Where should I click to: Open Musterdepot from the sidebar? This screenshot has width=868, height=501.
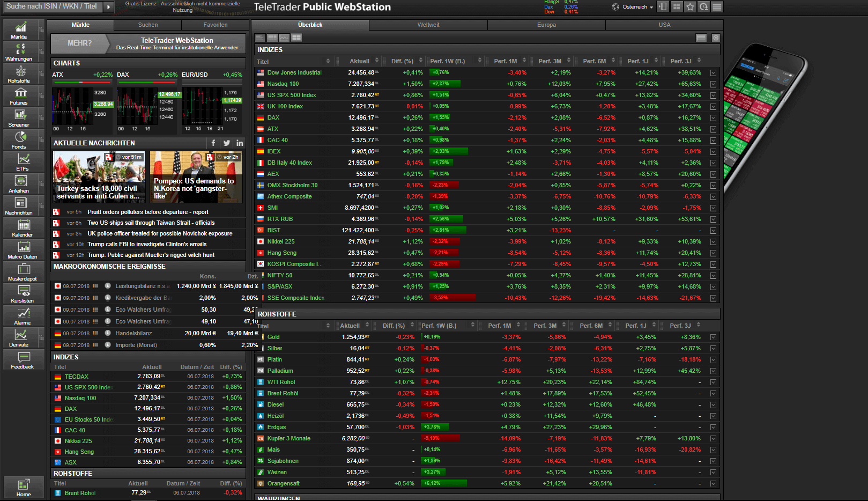(x=23, y=272)
